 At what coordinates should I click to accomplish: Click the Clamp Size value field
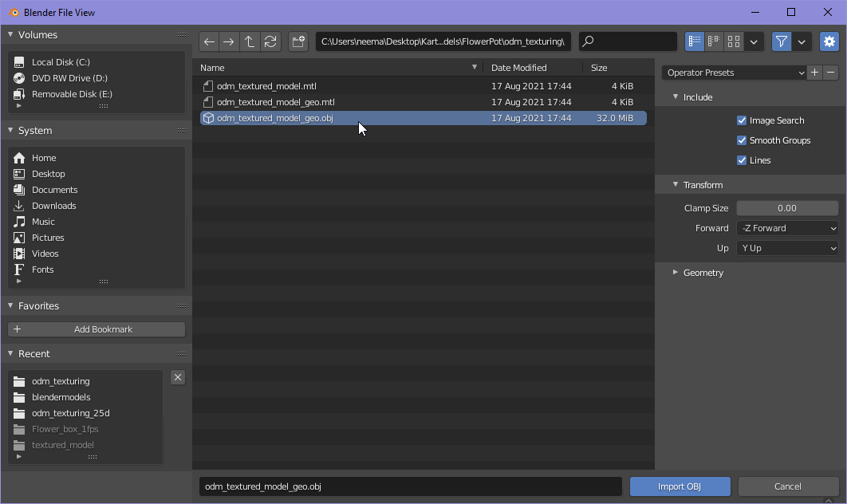pos(787,208)
